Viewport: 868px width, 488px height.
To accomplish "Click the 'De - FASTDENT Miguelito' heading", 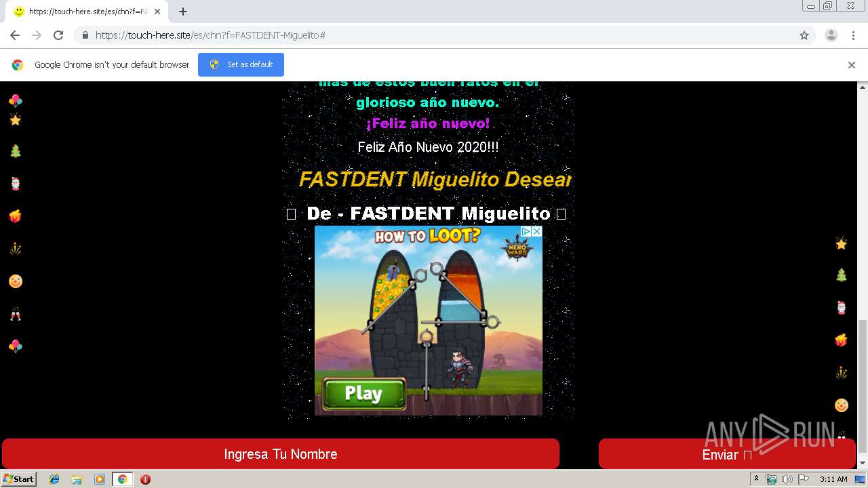I will (428, 213).
